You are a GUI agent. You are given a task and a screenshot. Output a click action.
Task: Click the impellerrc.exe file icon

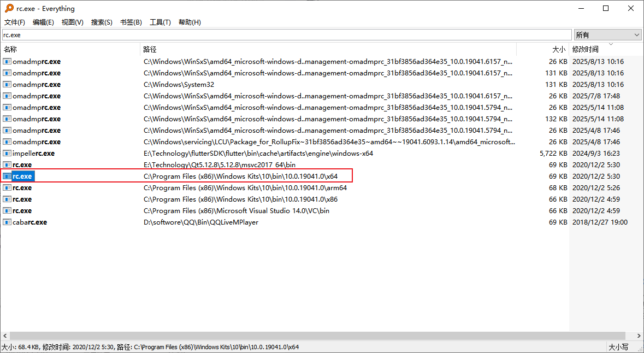pyautogui.click(x=7, y=154)
